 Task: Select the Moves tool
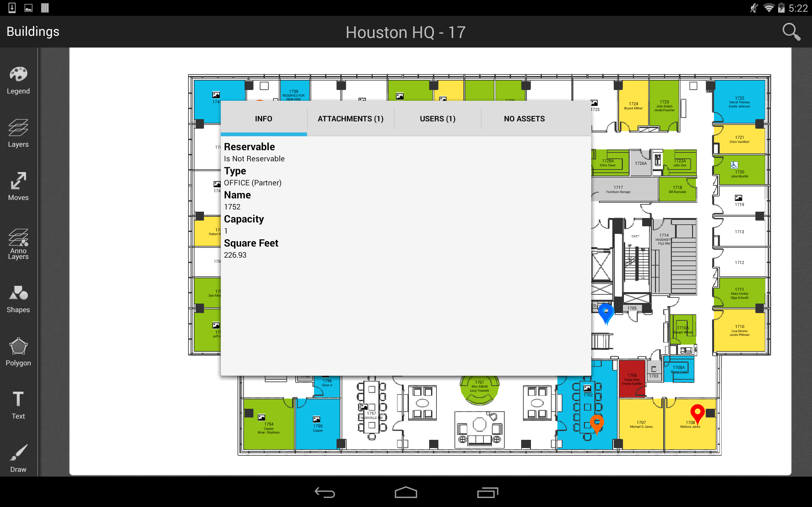coord(18,187)
